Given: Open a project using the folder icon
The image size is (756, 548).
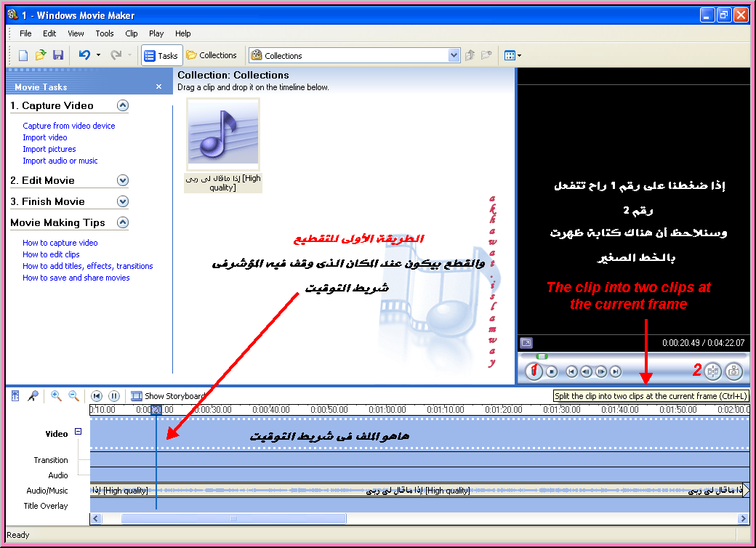Looking at the screenshot, I should [41, 55].
